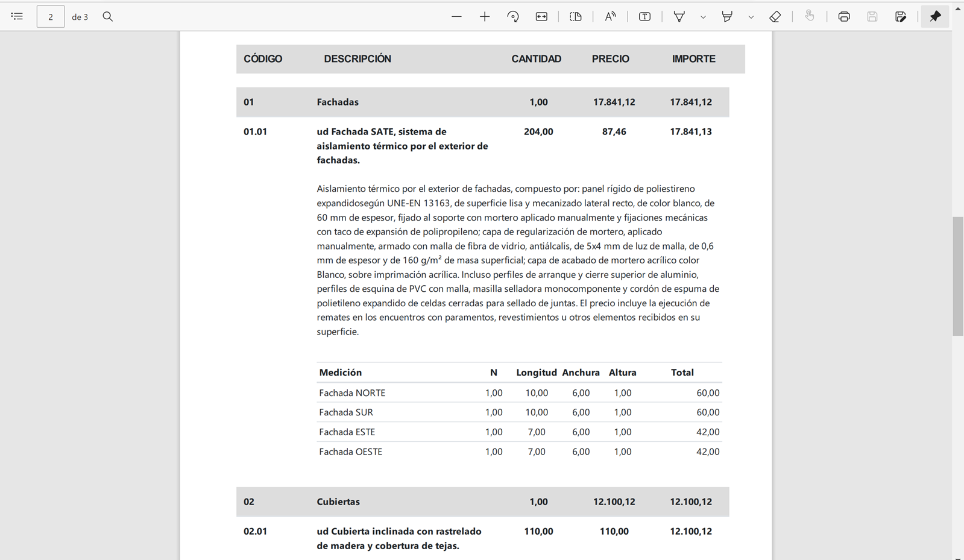The image size is (964, 560).
Task: Click the page number input field
Action: tap(51, 17)
